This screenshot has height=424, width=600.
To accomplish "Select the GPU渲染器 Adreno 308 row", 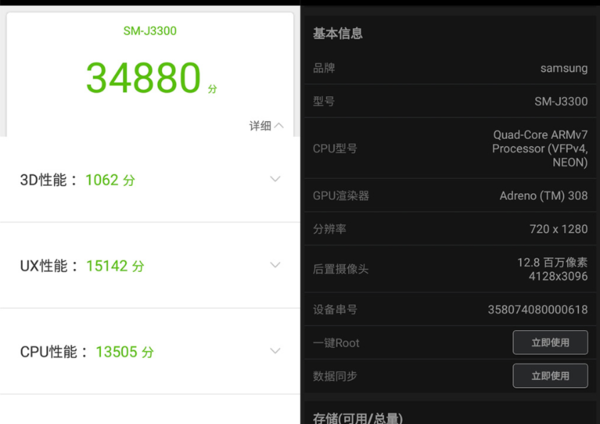I will click(450, 195).
